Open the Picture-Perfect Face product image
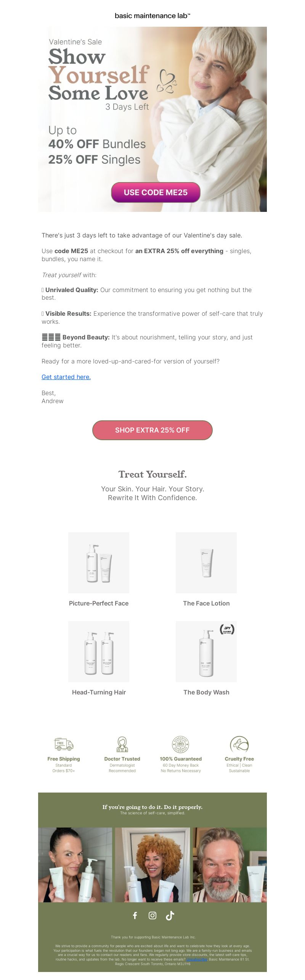Screen dimensions: 305x980 pyautogui.click(x=99, y=563)
